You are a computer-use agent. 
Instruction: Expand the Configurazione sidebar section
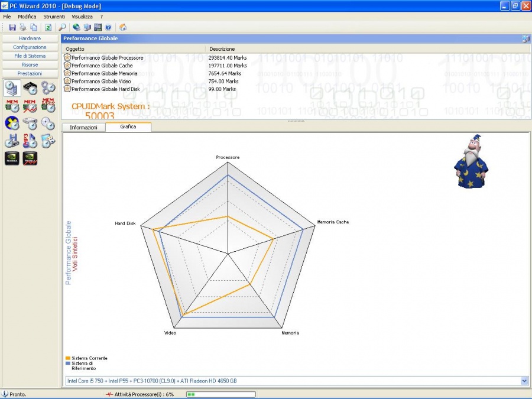[x=30, y=47]
